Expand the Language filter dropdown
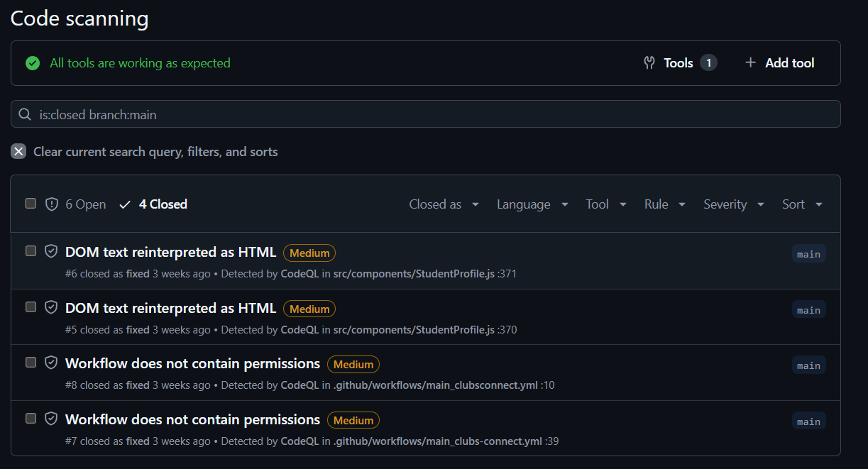The height and width of the screenshot is (469, 868). point(532,204)
